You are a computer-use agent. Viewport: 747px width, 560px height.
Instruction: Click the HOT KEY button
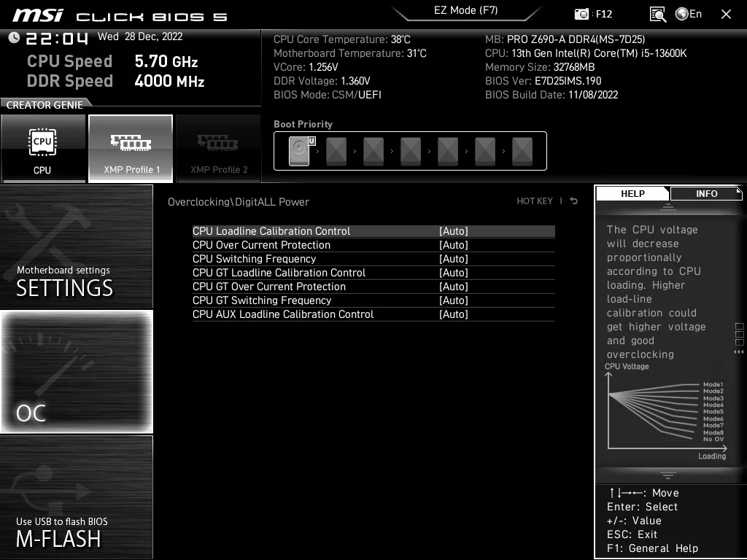point(535,201)
